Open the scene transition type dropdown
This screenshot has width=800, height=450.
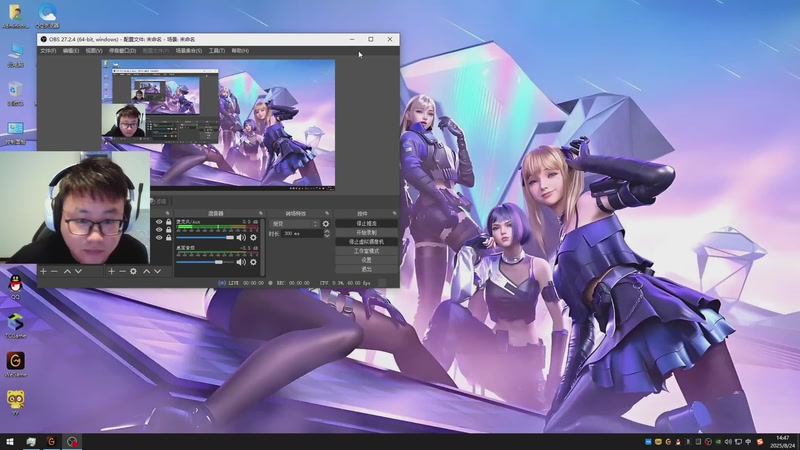pos(294,223)
